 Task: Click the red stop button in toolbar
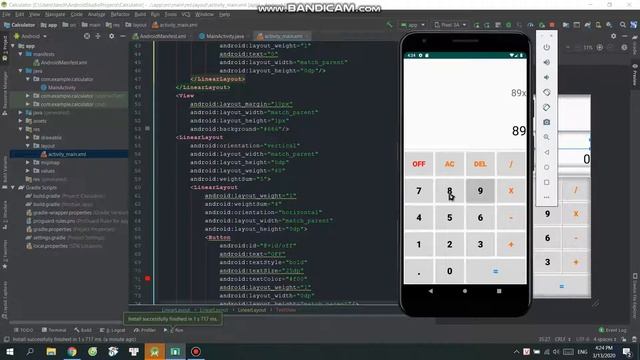click(x=552, y=25)
